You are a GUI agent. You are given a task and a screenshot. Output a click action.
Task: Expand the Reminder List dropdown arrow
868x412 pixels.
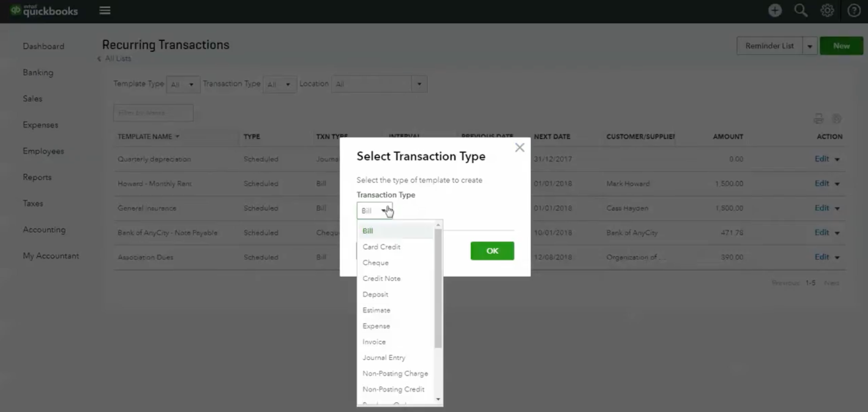[x=809, y=46]
